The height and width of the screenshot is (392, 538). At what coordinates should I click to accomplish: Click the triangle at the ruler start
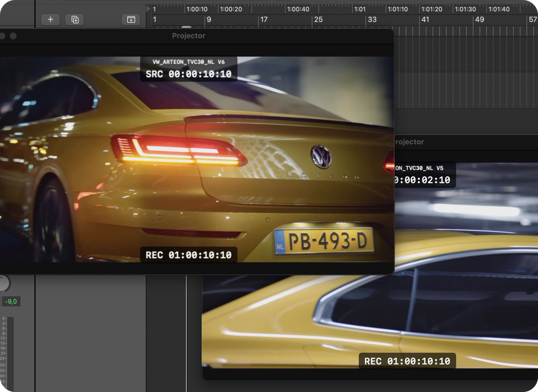click(x=148, y=9)
